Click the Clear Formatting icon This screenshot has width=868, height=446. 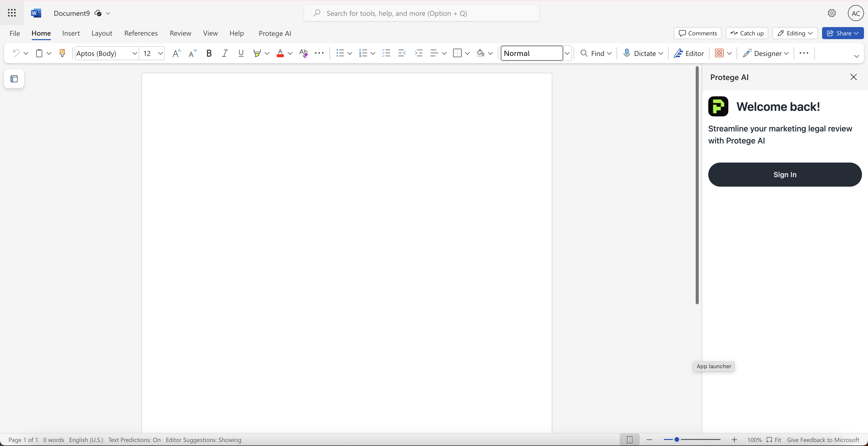pyautogui.click(x=303, y=53)
